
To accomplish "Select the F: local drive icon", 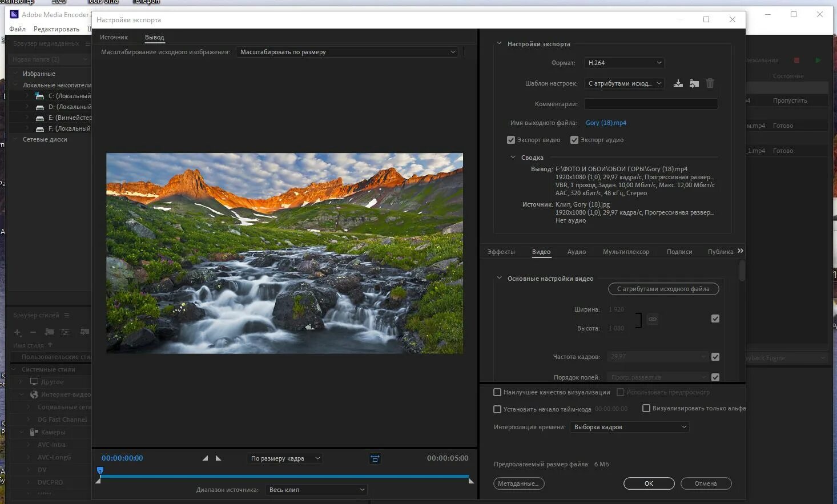I will click(x=40, y=128).
